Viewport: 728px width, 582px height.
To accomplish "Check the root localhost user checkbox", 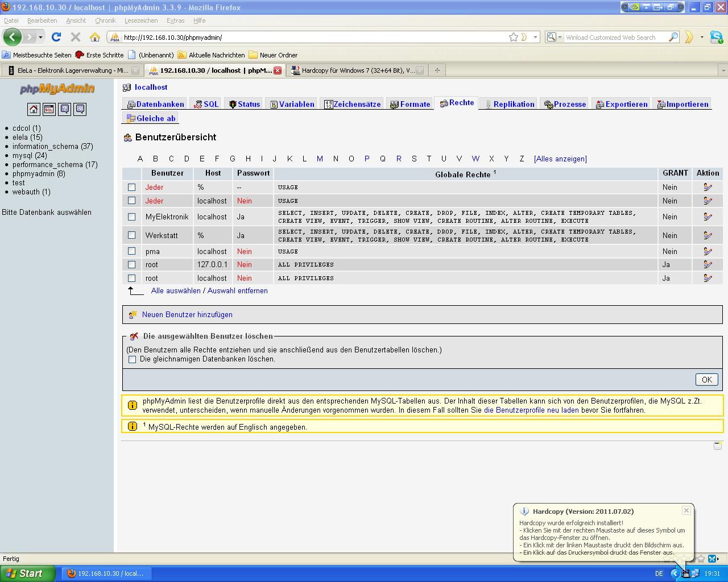I will pyautogui.click(x=132, y=278).
